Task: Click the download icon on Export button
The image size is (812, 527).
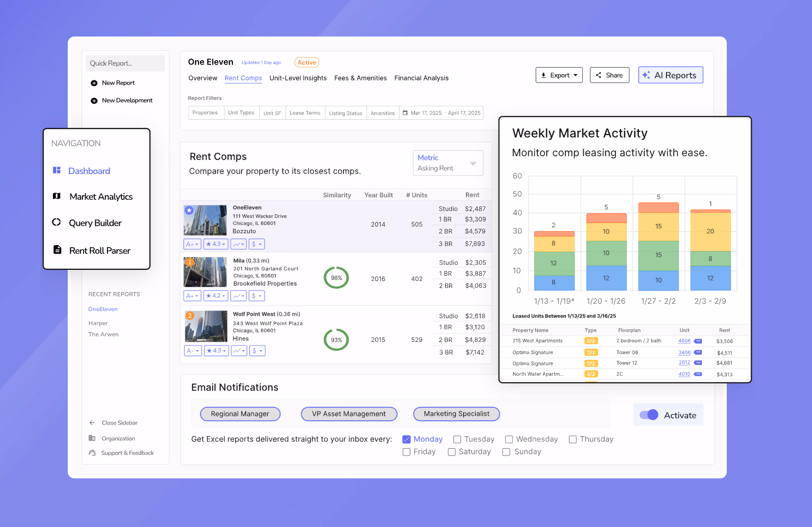Action: [x=543, y=75]
